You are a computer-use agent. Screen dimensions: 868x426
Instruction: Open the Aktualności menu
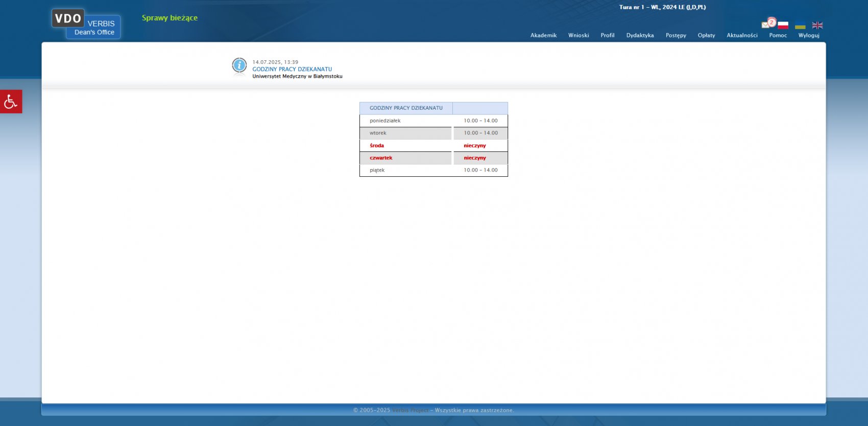[742, 35]
